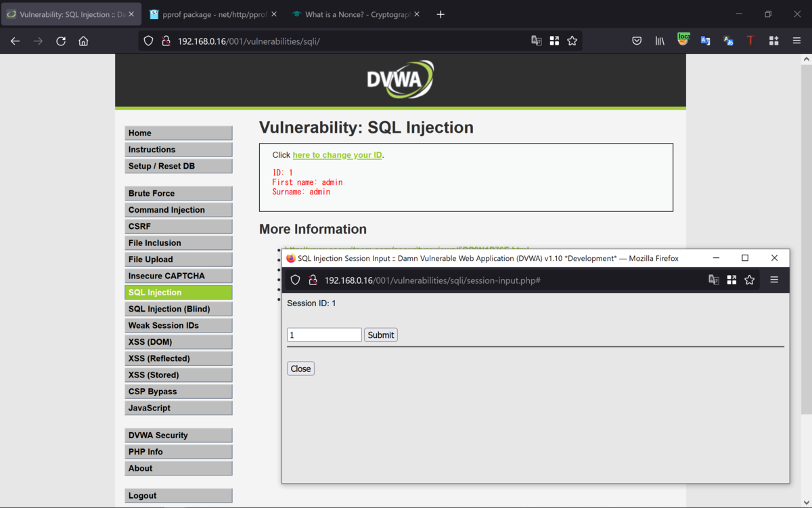Open CSP Bypass page
This screenshot has width=812, height=508.
coord(179,391)
